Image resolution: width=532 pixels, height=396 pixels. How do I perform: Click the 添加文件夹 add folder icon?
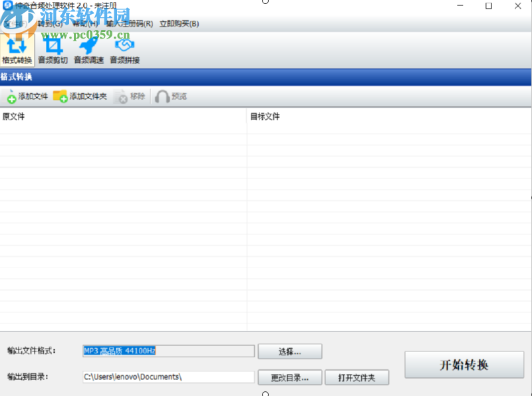point(81,96)
